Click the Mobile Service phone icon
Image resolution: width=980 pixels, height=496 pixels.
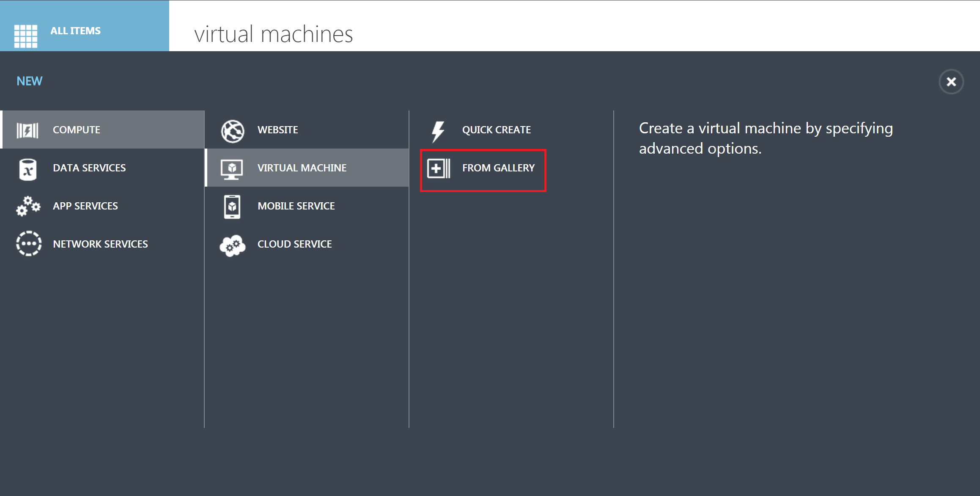click(232, 207)
